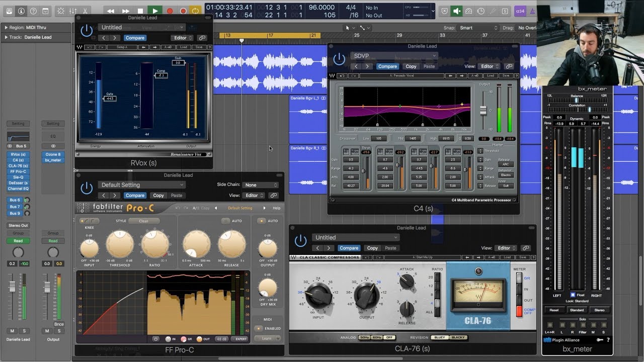Click the link icon in C4 header
This screenshot has width=644, height=362.
coord(509,66)
